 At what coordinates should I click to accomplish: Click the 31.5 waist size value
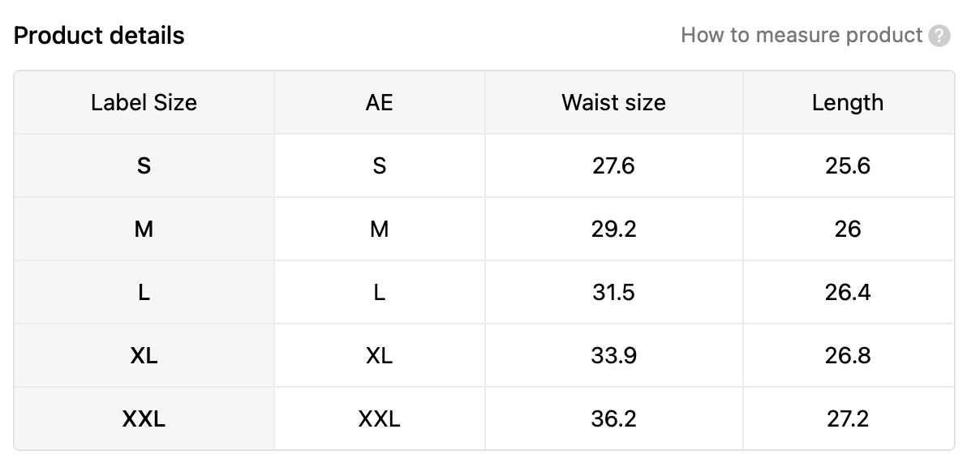click(613, 292)
